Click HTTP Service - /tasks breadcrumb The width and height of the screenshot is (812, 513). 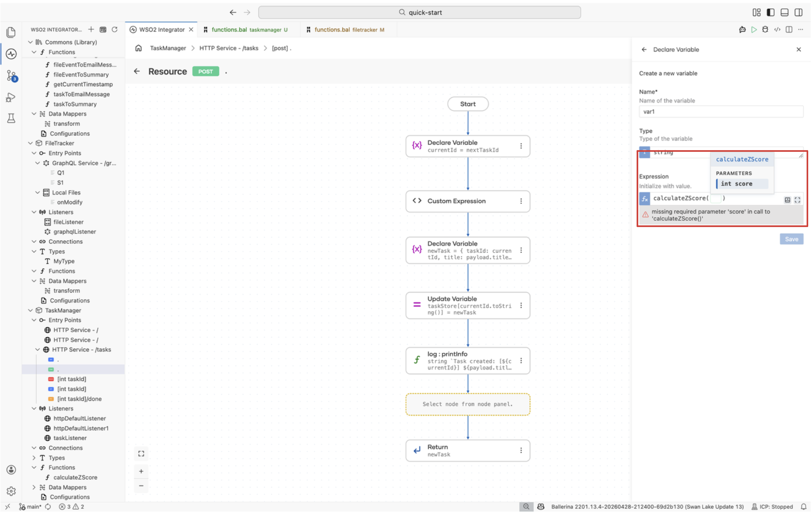coord(229,48)
